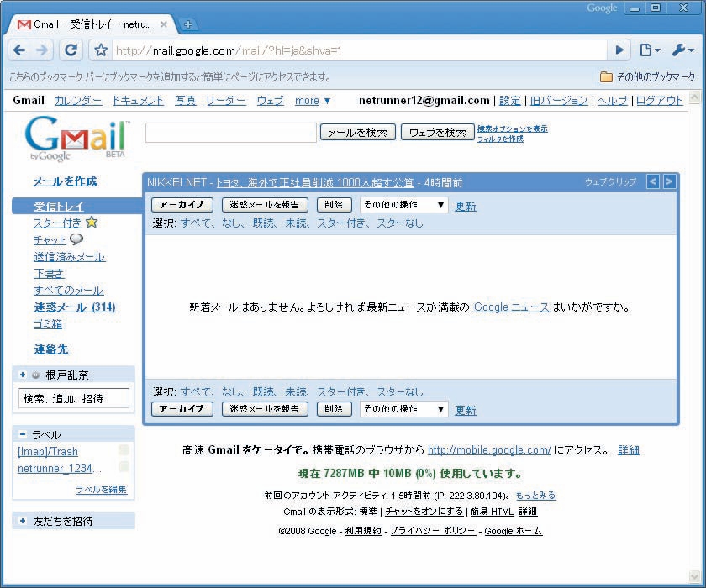Open 送信済みメール folder
The image size is (706, 588).
point(69,257)
